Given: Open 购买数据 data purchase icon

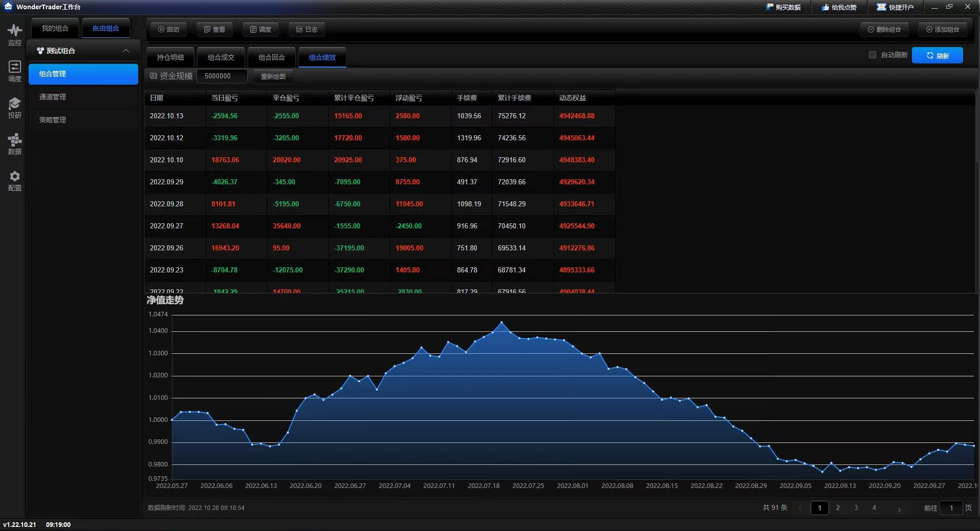Looking at the screenshot, I should [x=783, y=7].
